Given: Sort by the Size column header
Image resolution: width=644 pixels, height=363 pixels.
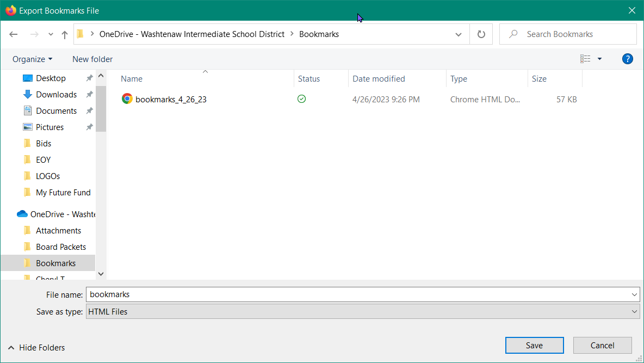Looking at the screenshot, I should pos(539,79).
